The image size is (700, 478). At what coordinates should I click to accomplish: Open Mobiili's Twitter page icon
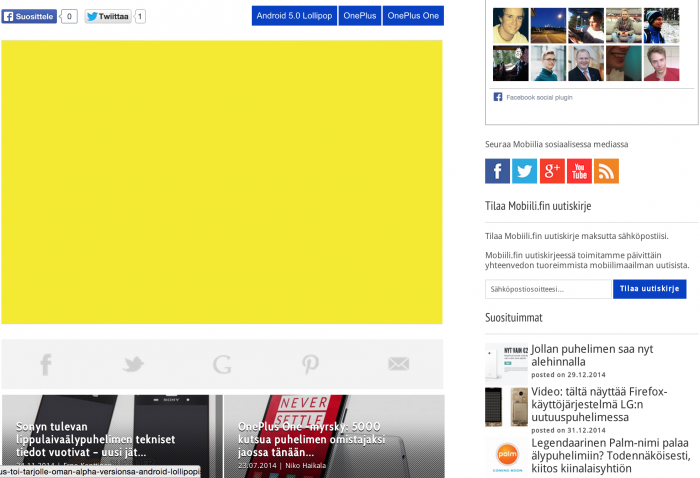525,171
